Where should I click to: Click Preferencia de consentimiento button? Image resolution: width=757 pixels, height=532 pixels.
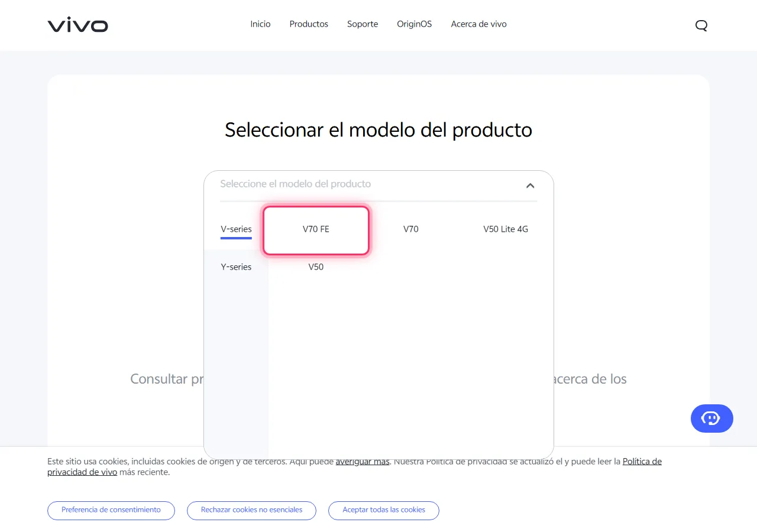[111, 510]
